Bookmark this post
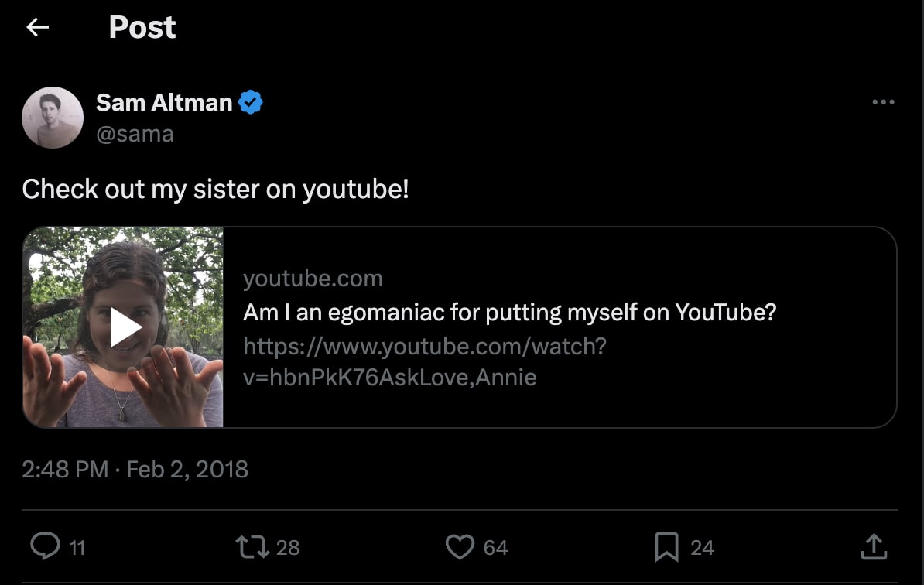The image size is (924, 585). point(666,546)
